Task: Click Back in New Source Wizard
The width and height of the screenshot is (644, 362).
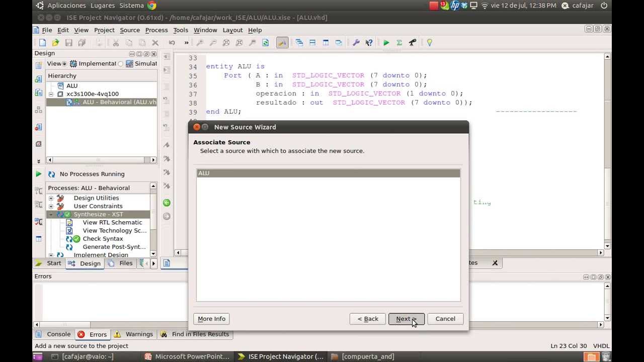Action: 368,319
